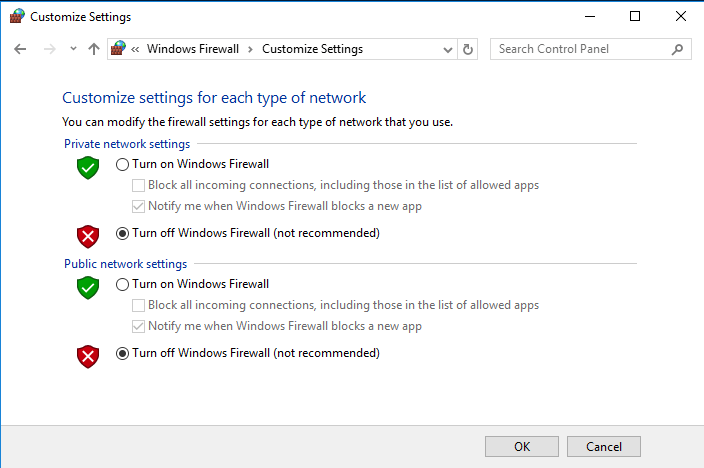704x468 pixels.
Task: Click the red shield icon in Public settings
Action: (88, 357)
